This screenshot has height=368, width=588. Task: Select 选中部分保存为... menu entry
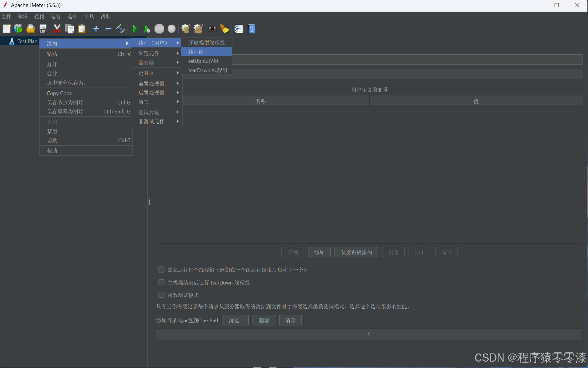pyautogui.click(x=86, y=83)
